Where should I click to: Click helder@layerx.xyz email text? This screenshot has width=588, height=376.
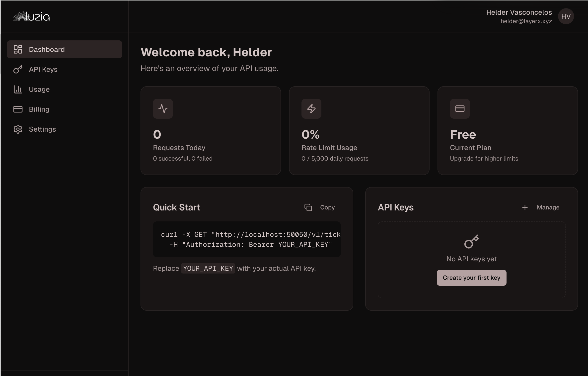[x=526, y=21]
